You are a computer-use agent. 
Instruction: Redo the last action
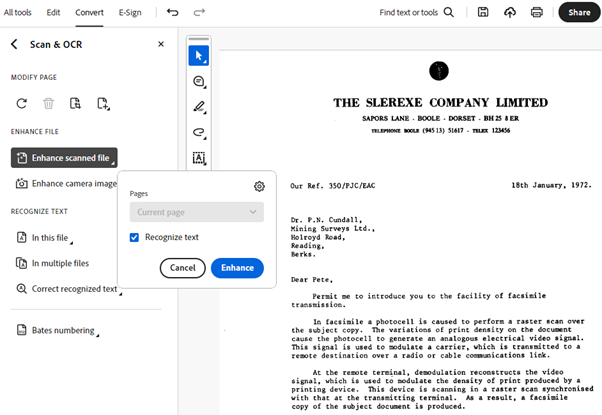tap(199, 12)
